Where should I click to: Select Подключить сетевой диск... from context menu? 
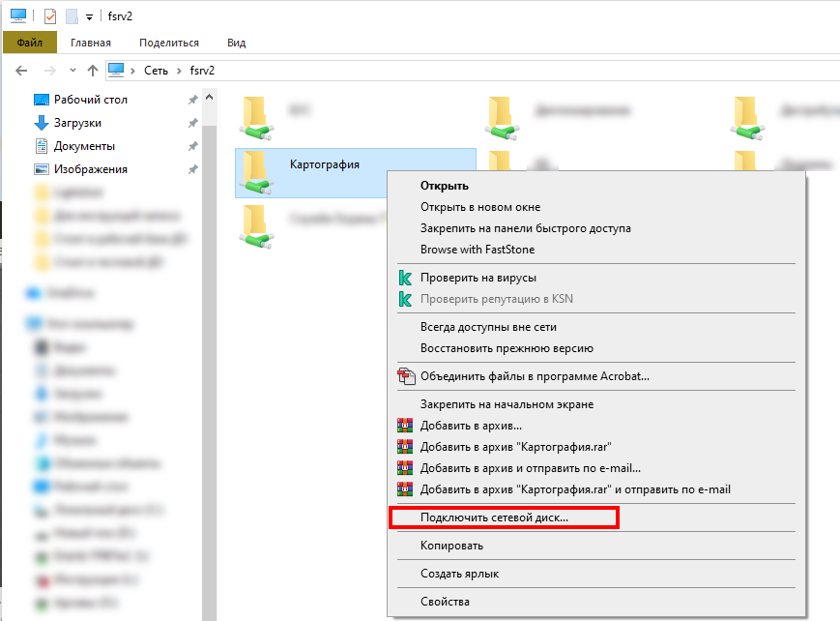(x=494, y=517)
